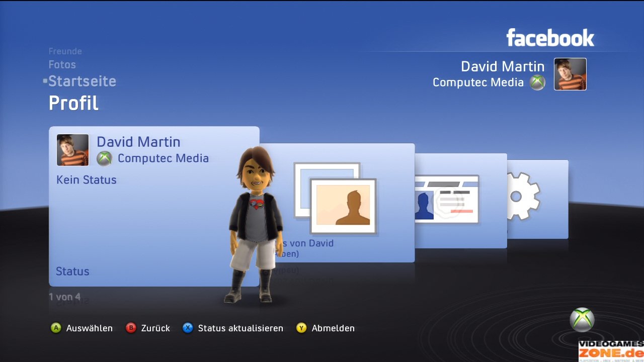The image size is (644, 362).
Task: Select Fotos in the menu list
Action: 62,65
